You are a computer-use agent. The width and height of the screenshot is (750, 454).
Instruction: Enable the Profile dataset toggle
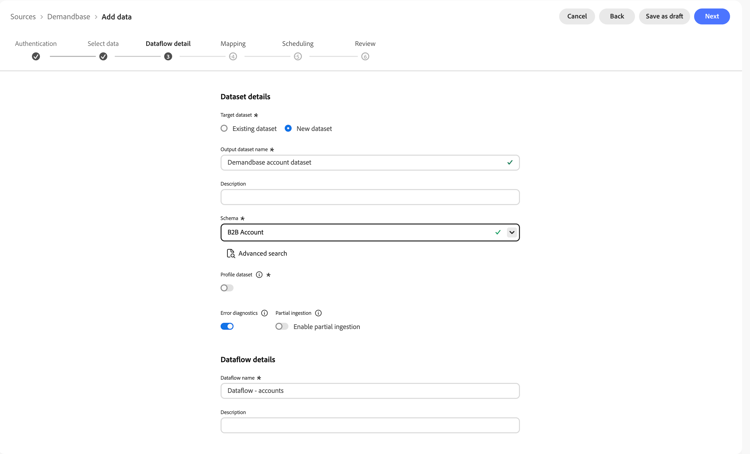point(227,288)
